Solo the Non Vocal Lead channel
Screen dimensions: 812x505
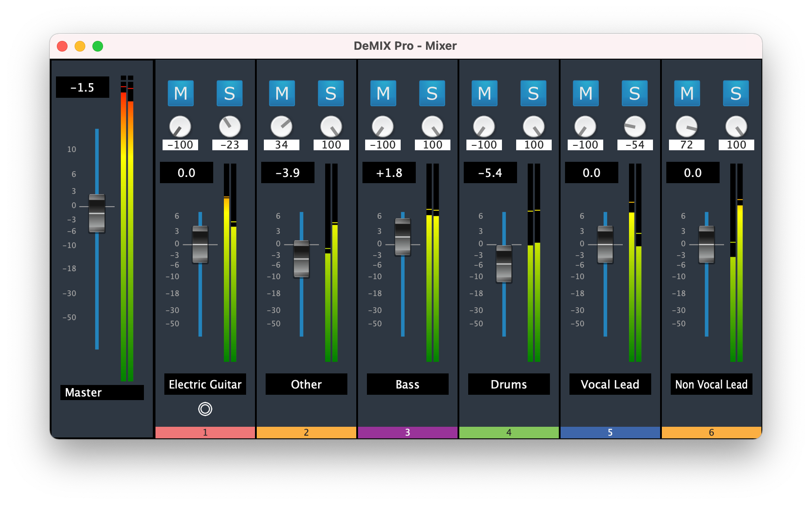click(736, 93)
